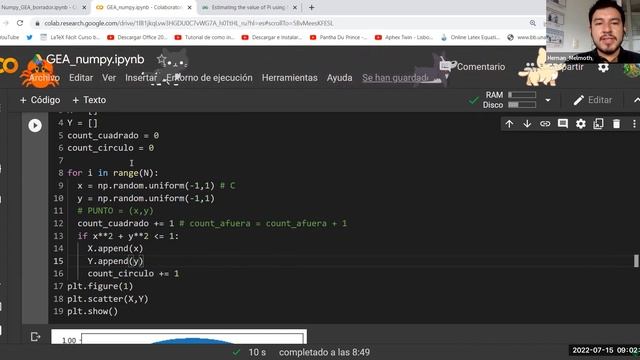The image size is (640, 360).
Task: Add a comment to the cell icon
Action: coord(563,124)
